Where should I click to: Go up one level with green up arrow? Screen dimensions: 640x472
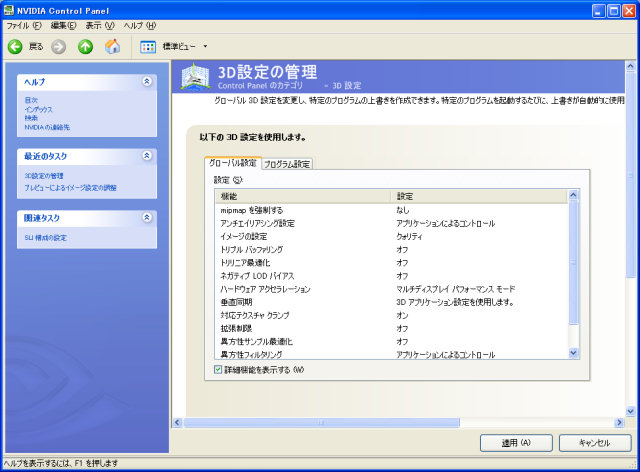[x=85, y=47]
